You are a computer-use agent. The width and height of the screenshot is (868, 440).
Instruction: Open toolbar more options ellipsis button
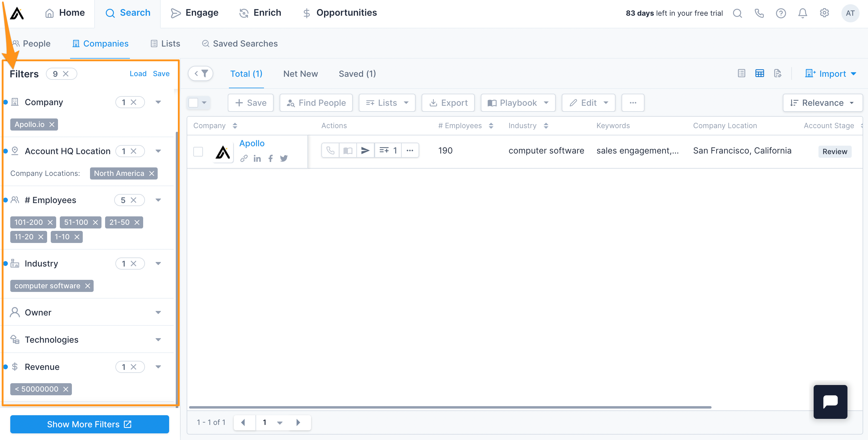point(633,103)
